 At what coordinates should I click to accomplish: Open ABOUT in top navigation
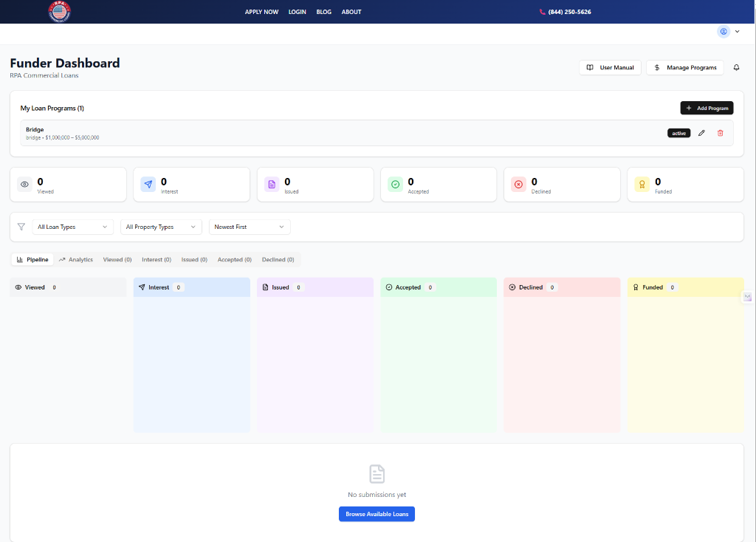point(351,12)
